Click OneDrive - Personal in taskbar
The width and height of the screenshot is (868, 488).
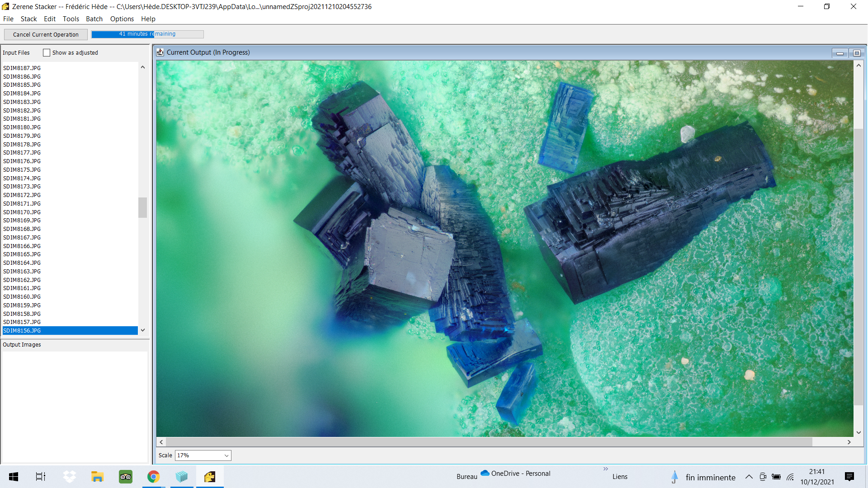coord(515,474)
